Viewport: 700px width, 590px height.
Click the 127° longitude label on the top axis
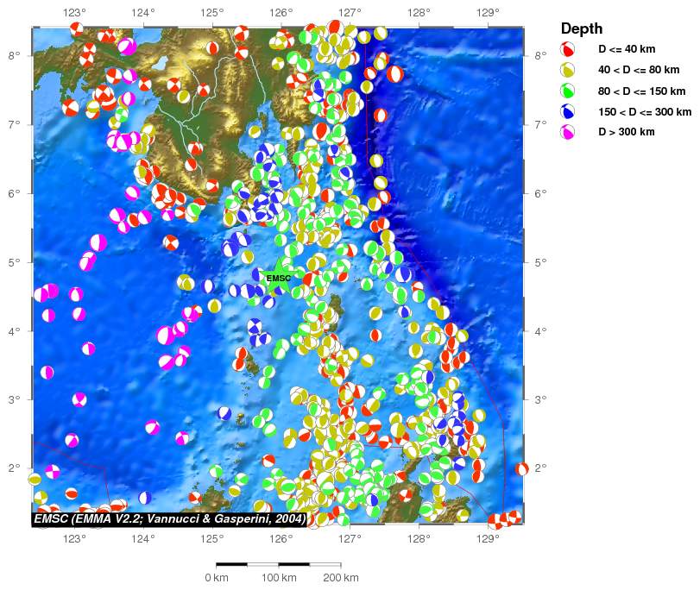pos(350,12)
